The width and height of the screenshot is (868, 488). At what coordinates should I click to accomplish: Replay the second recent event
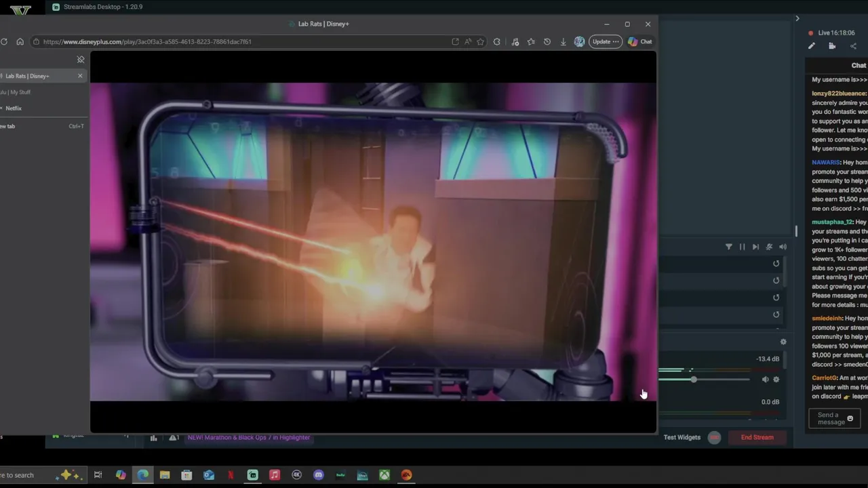[x=776, y=281]
